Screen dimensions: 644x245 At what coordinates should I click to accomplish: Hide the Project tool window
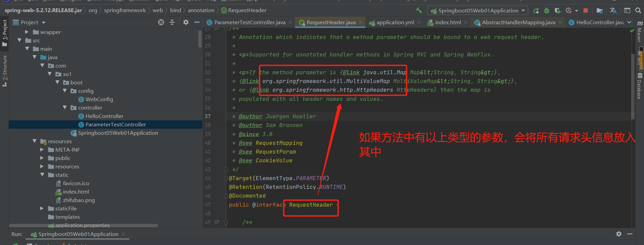(197, 22)
